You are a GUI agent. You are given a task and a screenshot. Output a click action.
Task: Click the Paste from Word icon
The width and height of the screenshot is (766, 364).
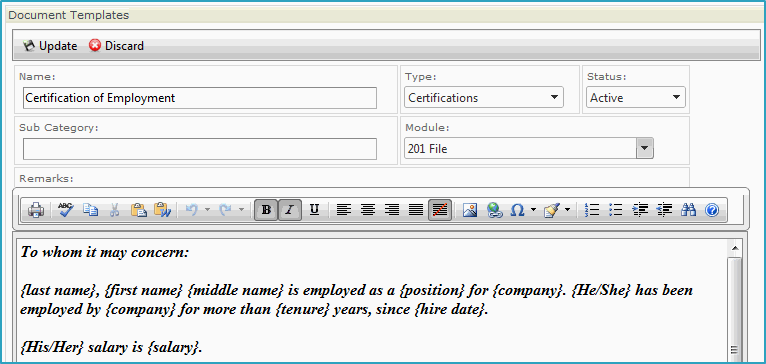tap(163, 210)
